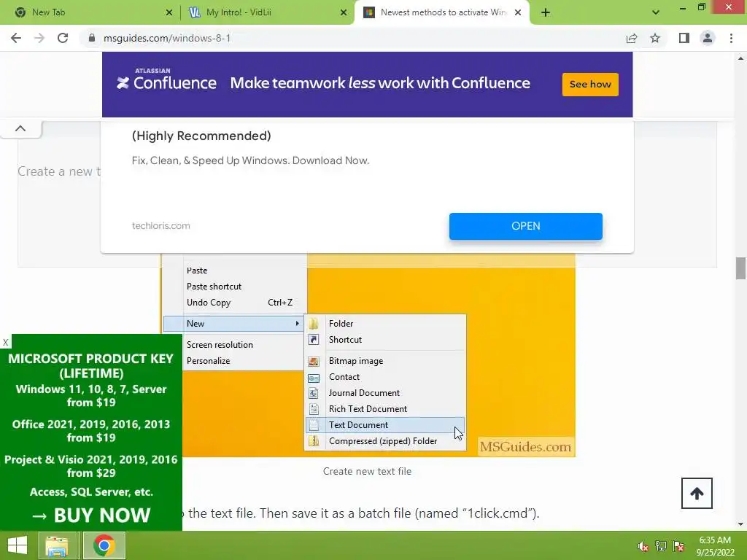
Task: Click the Chrome taskbar icon
Action: click(x=104, y=545)
